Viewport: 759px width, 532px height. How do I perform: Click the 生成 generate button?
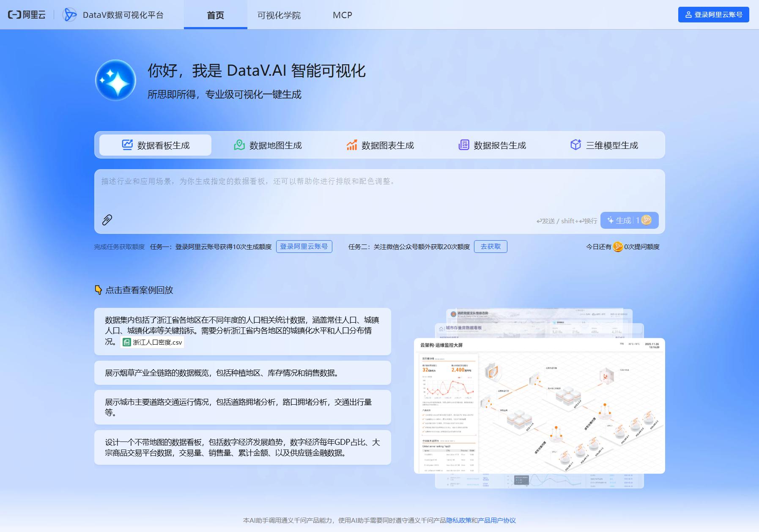[629, 220]
